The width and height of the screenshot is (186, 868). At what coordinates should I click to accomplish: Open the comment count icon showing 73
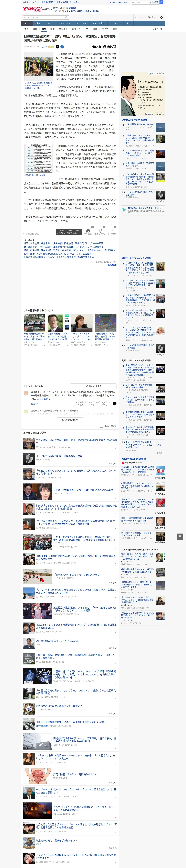point(44,47)
